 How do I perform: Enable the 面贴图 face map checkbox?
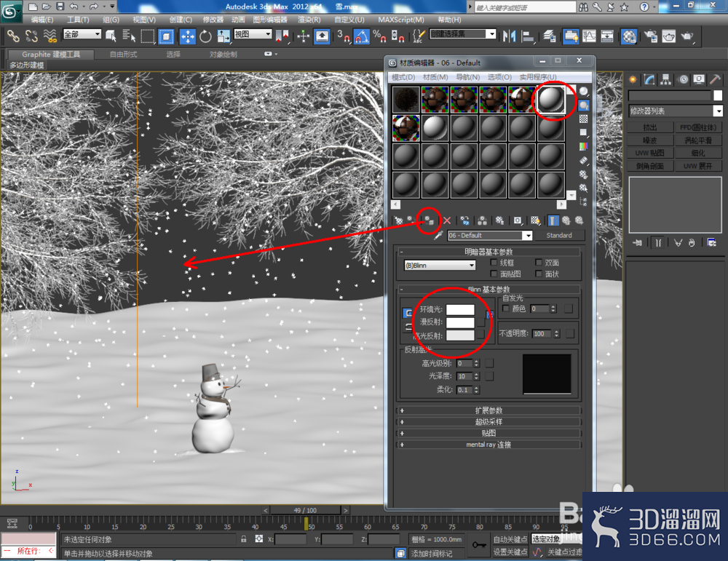tap(494, 274)
